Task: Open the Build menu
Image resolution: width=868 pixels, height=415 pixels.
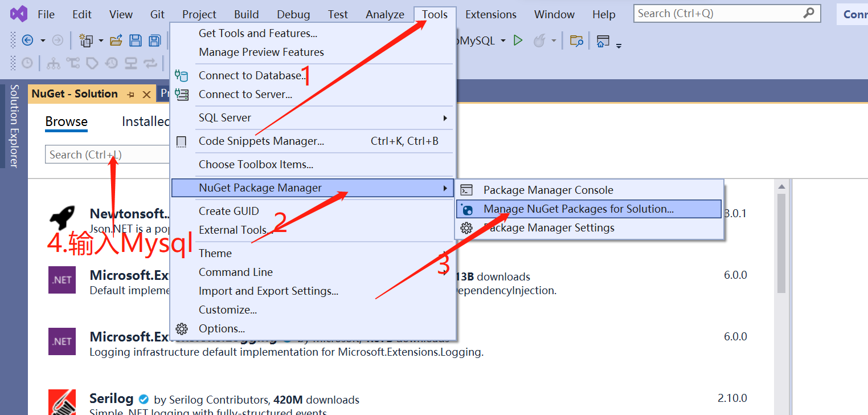Action: (x=247, y=14)
